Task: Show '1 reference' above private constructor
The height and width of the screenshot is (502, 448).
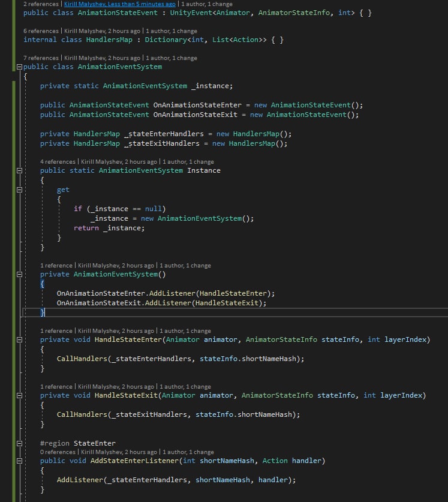Action: (x=56, y=266)
